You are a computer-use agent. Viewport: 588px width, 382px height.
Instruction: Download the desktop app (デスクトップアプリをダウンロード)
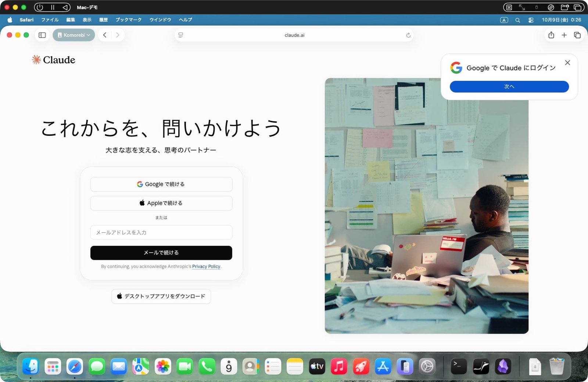(161, 296)
